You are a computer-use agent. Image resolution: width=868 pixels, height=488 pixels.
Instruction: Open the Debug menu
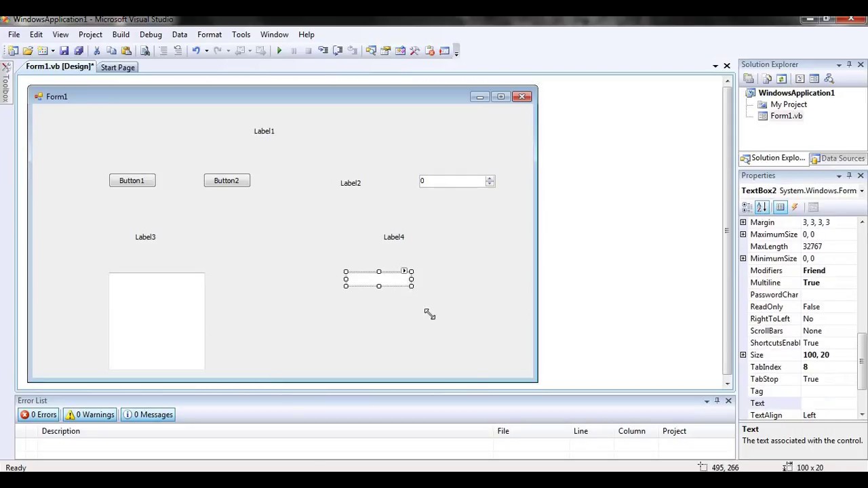pyautogui.click(x=151, y=35)
